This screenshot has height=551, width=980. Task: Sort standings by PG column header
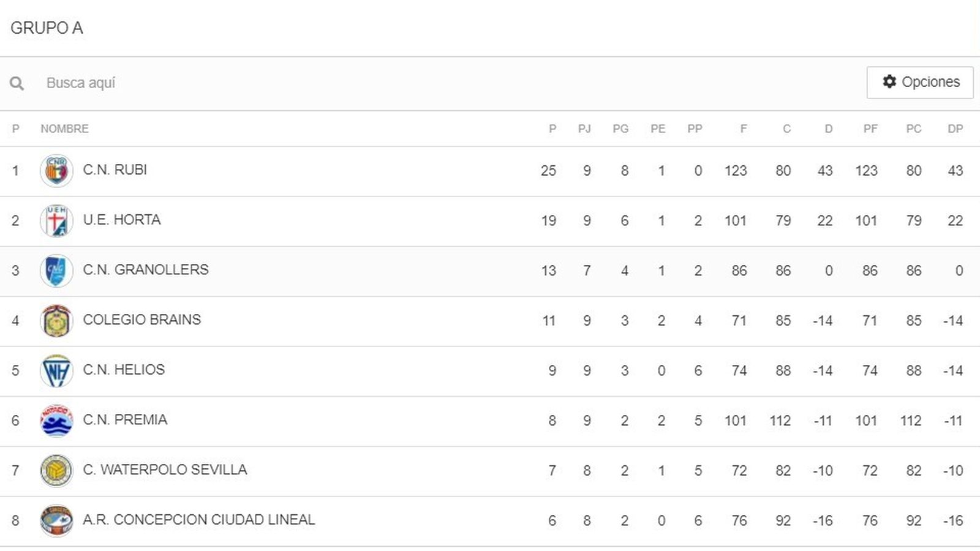pyautogui.click(x=621, y=129)
